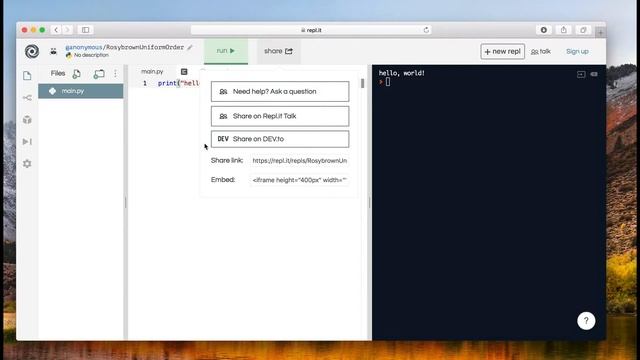Screen dimensions: 640x360
Task: Go forward in Safari
Action: point(67,30)
